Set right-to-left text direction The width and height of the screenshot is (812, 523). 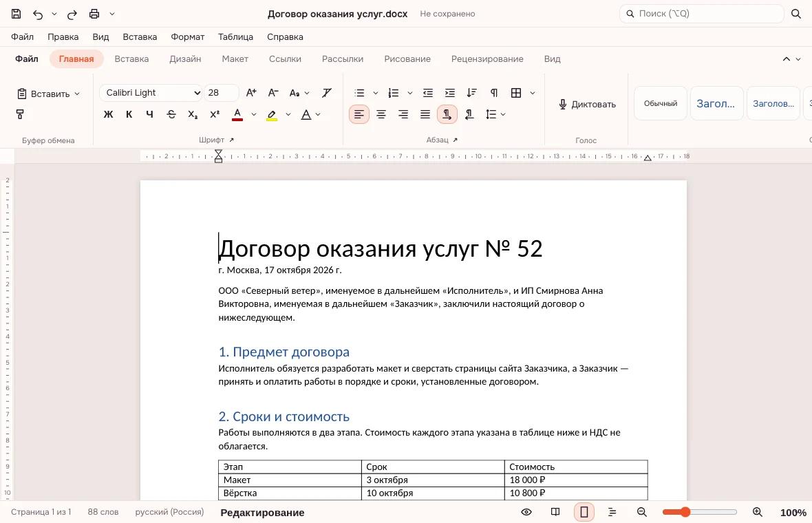click(x=469, y=114)
